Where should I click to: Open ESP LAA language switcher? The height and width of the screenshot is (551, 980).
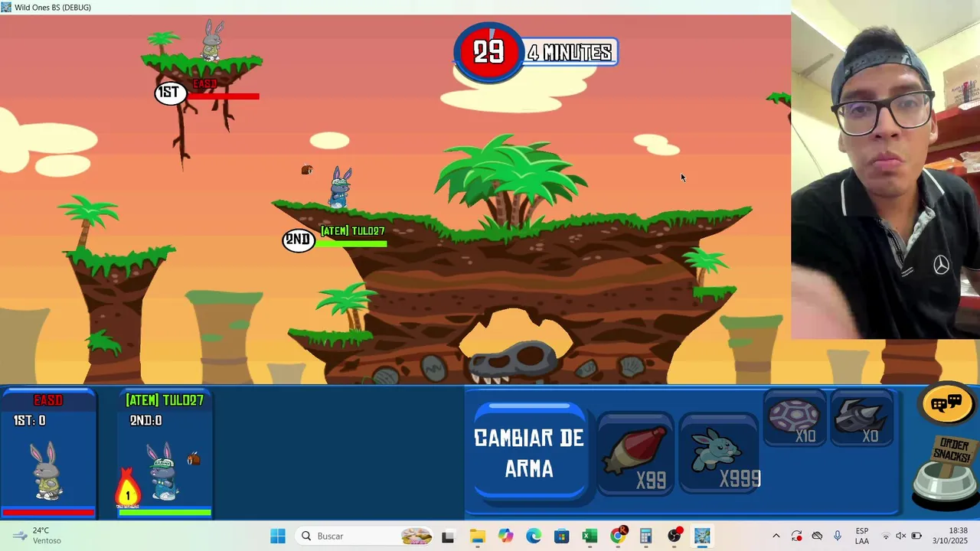(x=862, y=536)
